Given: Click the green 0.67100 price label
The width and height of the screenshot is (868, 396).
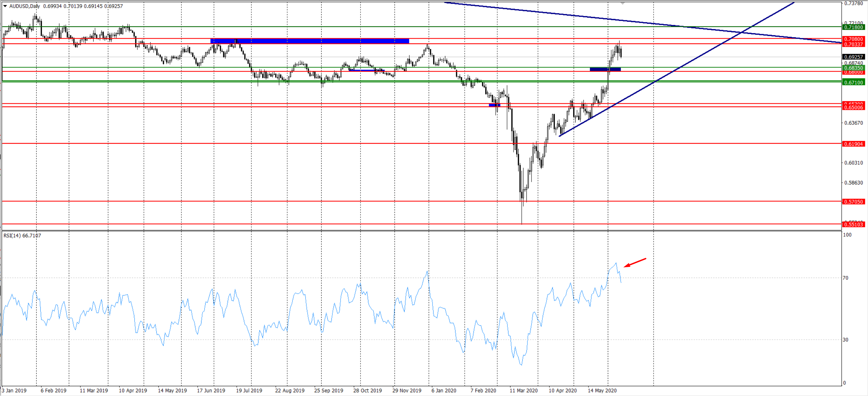Looking at the screenshot, I should tap(853, 82).
